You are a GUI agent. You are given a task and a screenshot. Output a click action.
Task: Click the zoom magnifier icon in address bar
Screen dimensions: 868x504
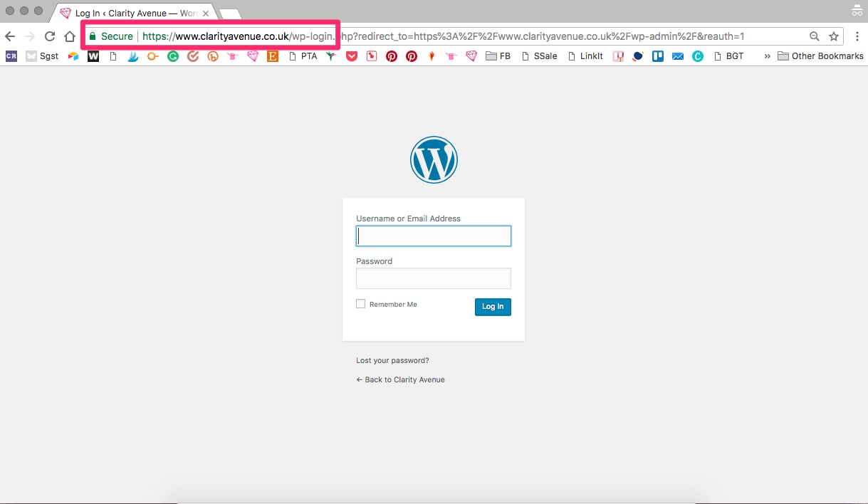click(815, 36)
